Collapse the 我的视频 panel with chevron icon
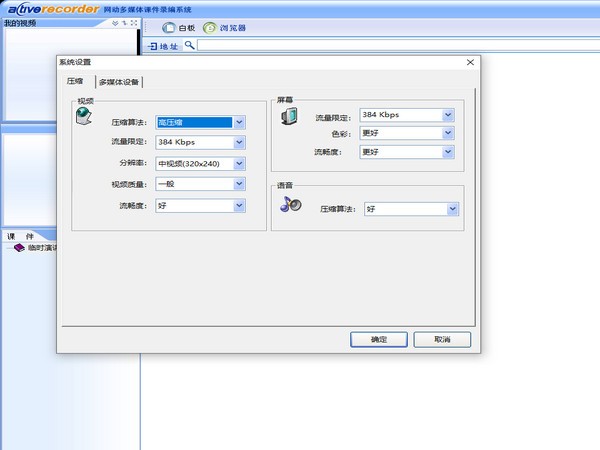 click(x=115, y=22)
